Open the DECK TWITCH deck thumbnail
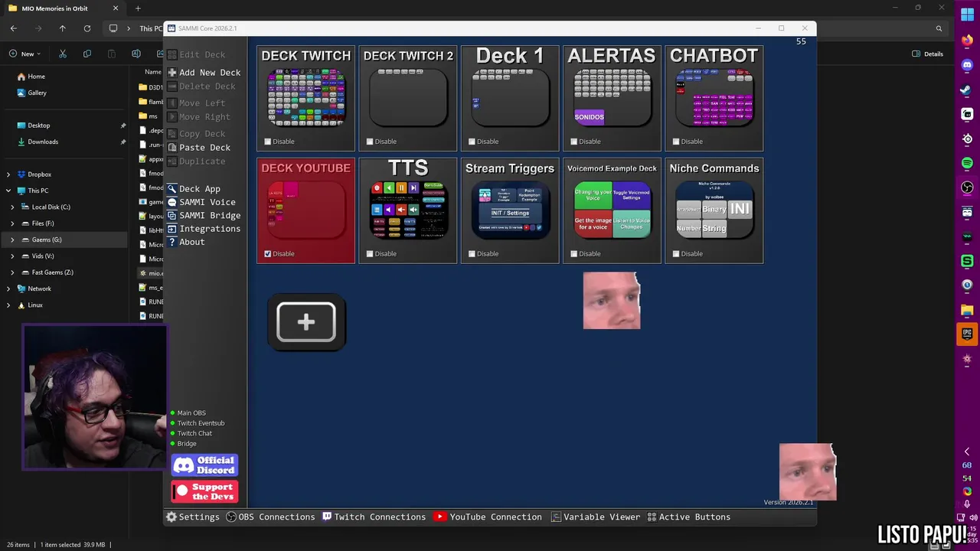 [x=305, y=97]
